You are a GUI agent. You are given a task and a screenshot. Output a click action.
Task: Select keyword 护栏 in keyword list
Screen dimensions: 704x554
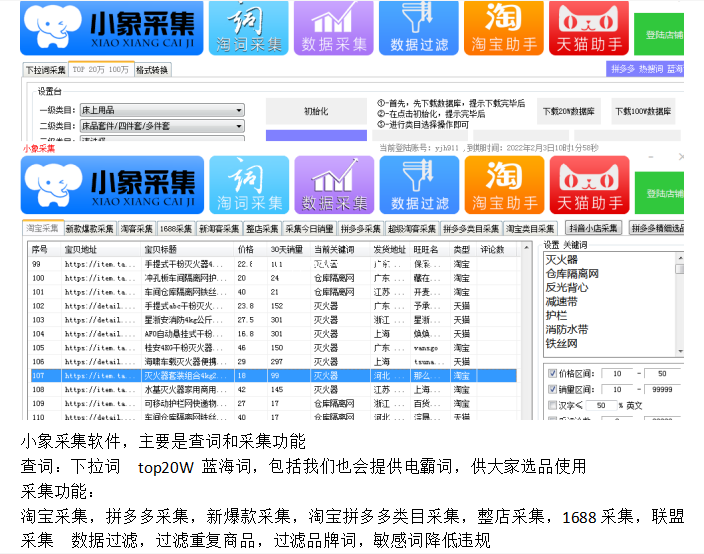coord(557,315)
